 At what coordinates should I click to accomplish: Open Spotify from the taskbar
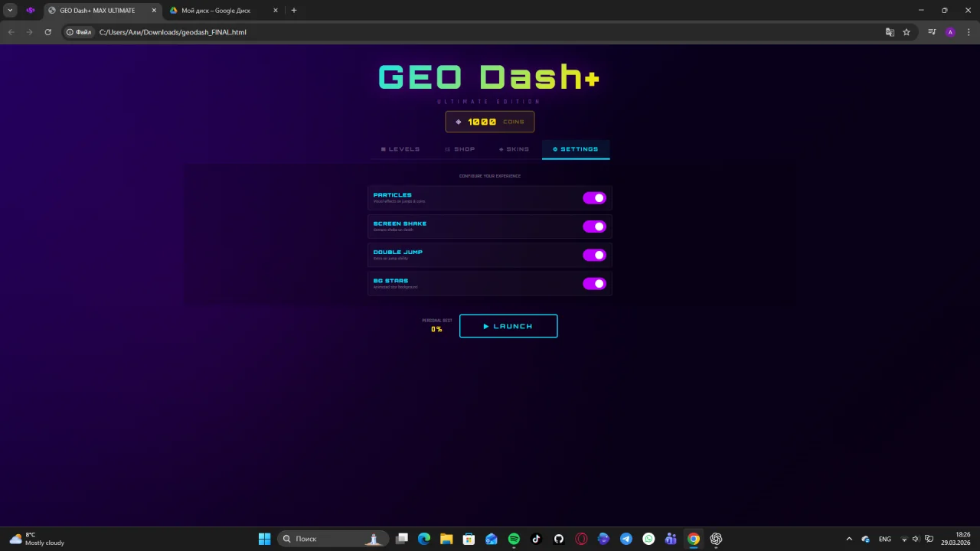pyautogui.click(x=514, y=539)
